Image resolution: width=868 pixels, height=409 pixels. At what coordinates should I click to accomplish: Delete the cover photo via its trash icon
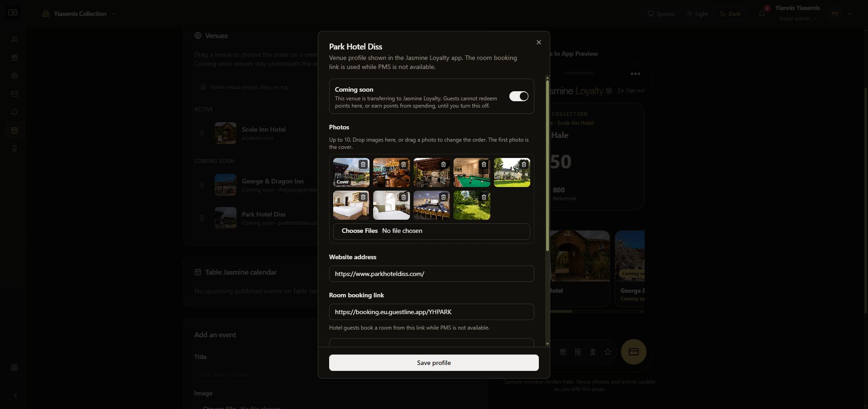363,164
